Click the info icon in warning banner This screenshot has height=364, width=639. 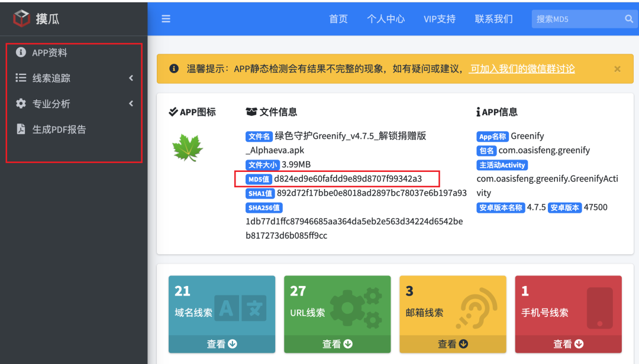click(174, 69)
